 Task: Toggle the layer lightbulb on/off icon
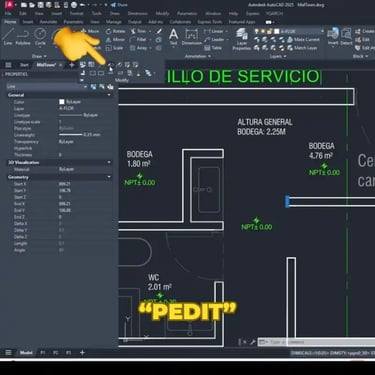point(256,31)
